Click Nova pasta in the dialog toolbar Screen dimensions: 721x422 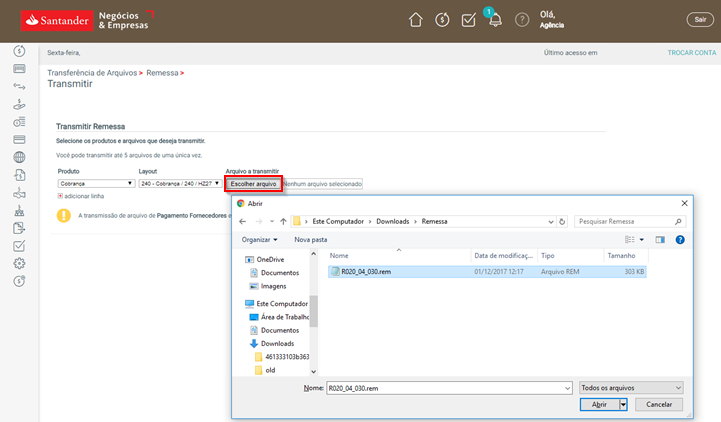point(310,240)
